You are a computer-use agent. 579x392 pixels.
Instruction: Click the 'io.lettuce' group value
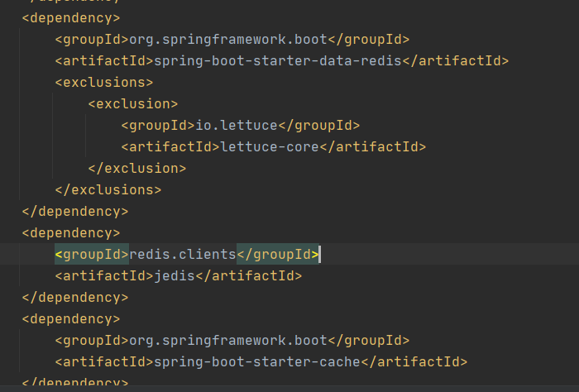point(237,126)
